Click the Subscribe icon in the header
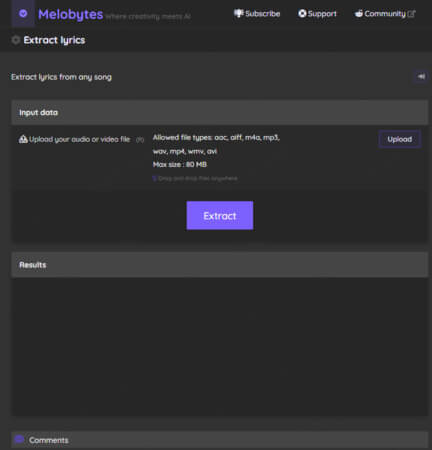 click(239, 13)
